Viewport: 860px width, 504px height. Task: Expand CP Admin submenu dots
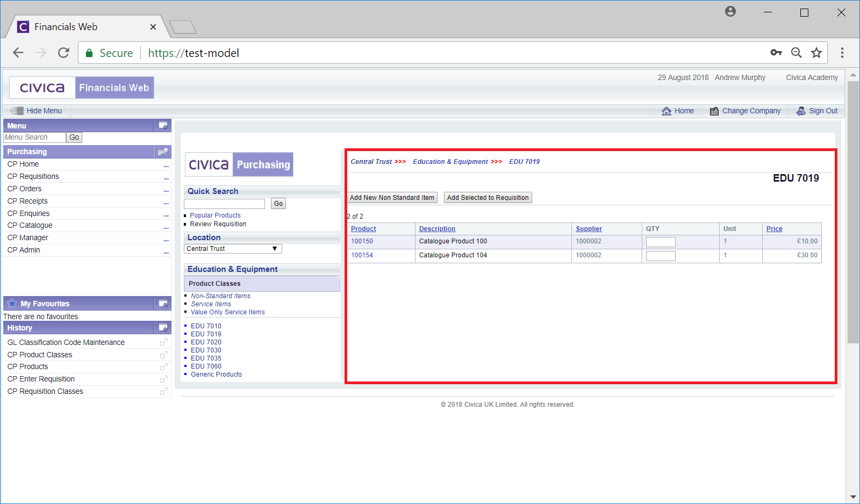click(166, 253)
